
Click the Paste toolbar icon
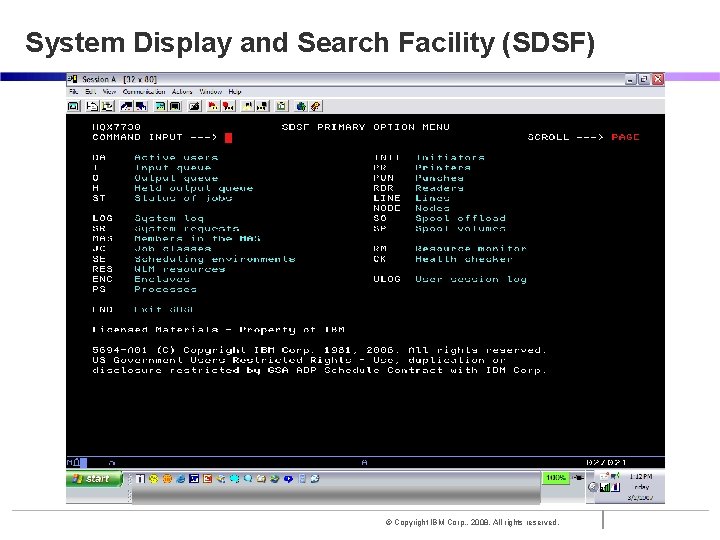(x=108, y=106)
